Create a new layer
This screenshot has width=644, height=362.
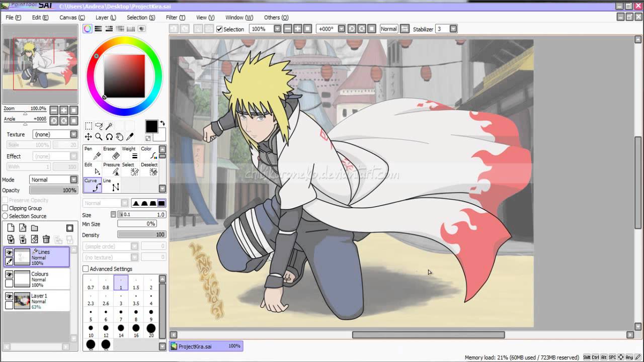11,228
